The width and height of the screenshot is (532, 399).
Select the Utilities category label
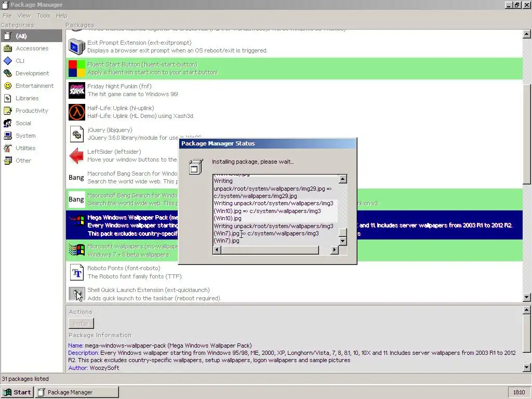click(25, 148)
